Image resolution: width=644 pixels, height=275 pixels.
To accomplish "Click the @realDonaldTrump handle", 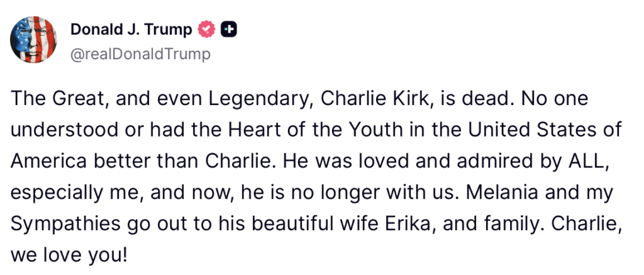I will pos(140,54).
